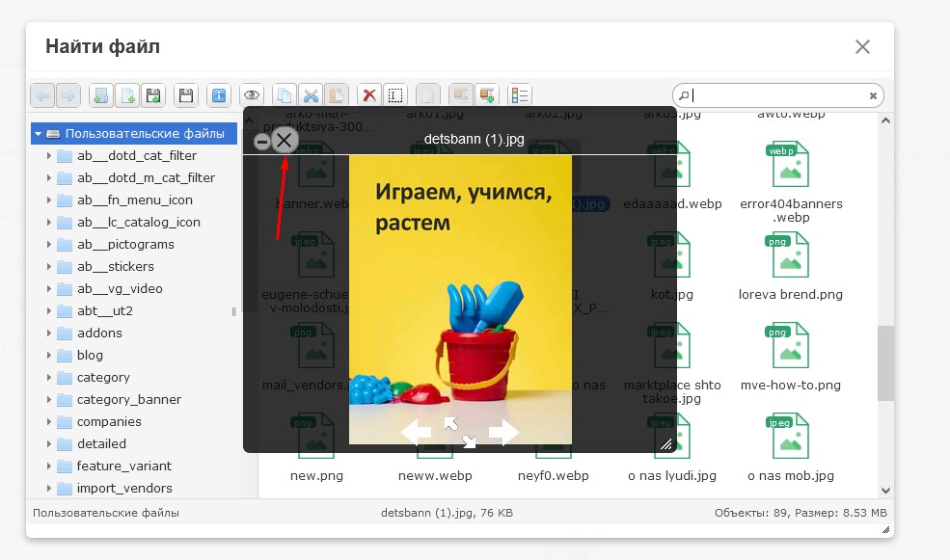950x560 pixels.
Task: Close the detsbann (1).jpg preview panel
Action: 284,141
